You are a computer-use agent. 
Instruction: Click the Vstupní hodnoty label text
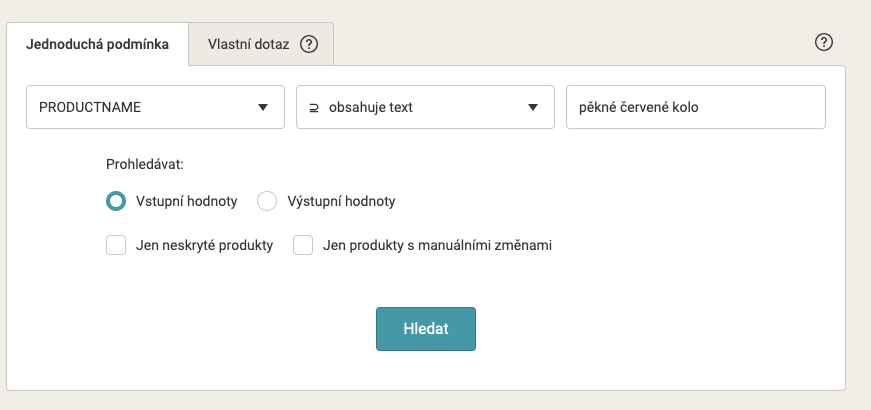pyautogui.click(x=187, y=201)
